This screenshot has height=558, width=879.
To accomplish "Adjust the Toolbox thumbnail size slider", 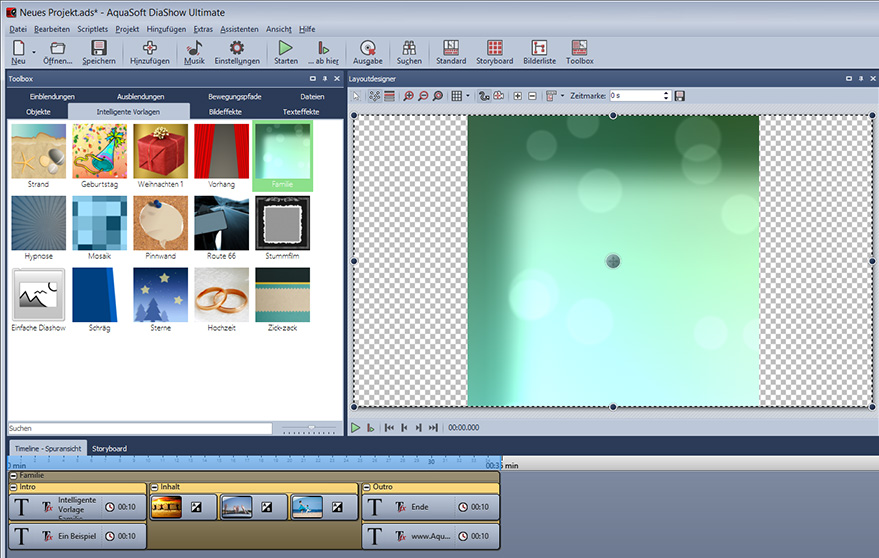I will click(x=310, y=428).
